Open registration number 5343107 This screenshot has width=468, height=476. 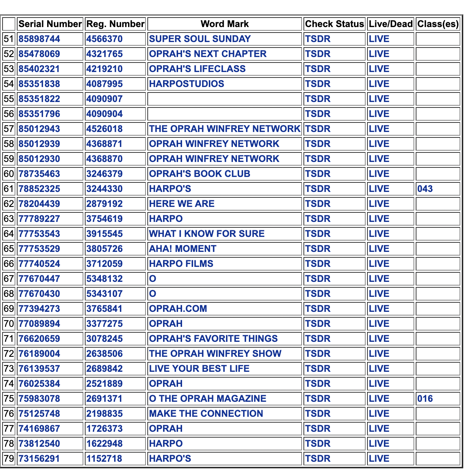click(x=105, y=294)
